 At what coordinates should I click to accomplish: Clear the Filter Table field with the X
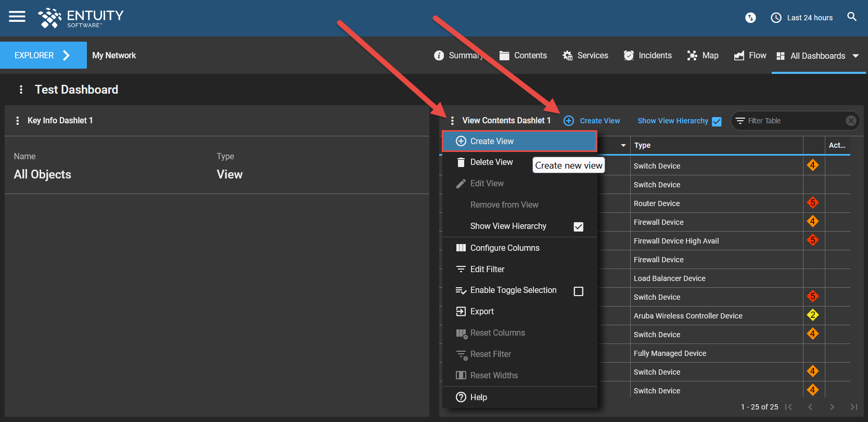[851, 121]
